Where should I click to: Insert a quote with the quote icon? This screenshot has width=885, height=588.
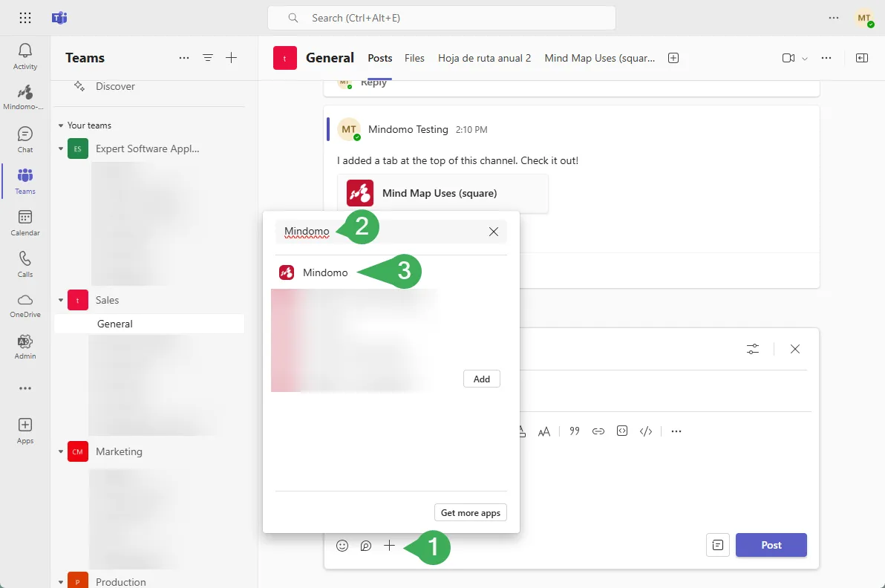(x=575, y=431)
